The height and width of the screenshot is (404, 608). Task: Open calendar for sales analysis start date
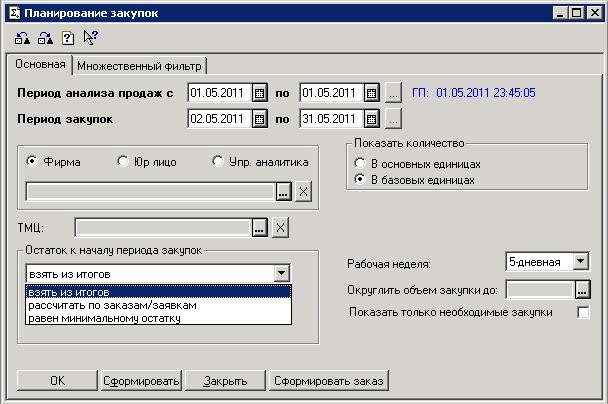[260, 93]
